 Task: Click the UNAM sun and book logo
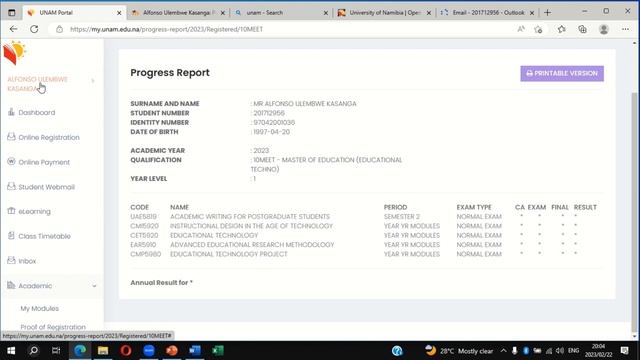15,53
